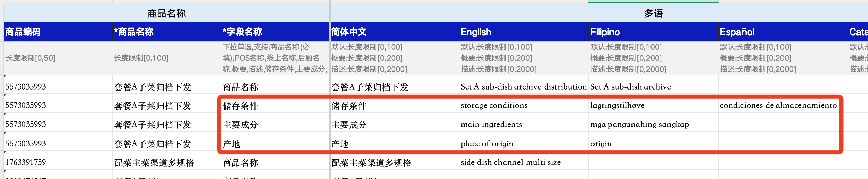Click the 'place of origin' English cell

point(487,144)
